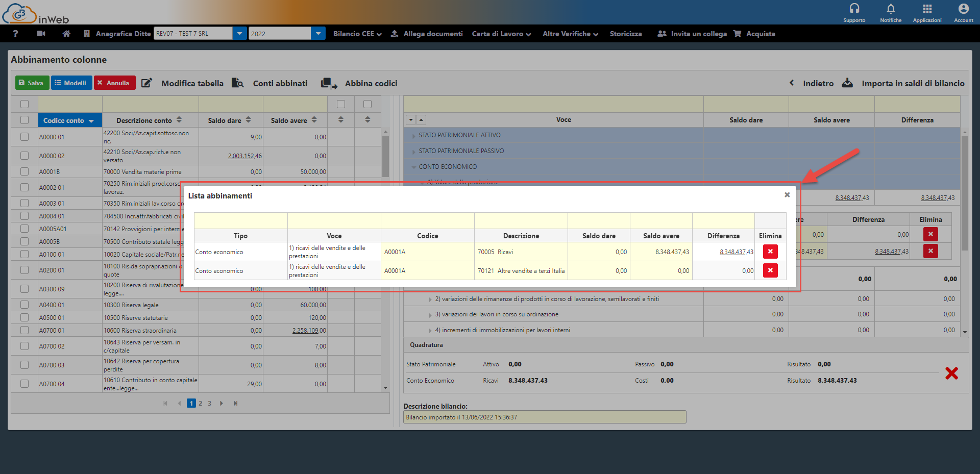Sort by Saldo dare column arrows

249,119
